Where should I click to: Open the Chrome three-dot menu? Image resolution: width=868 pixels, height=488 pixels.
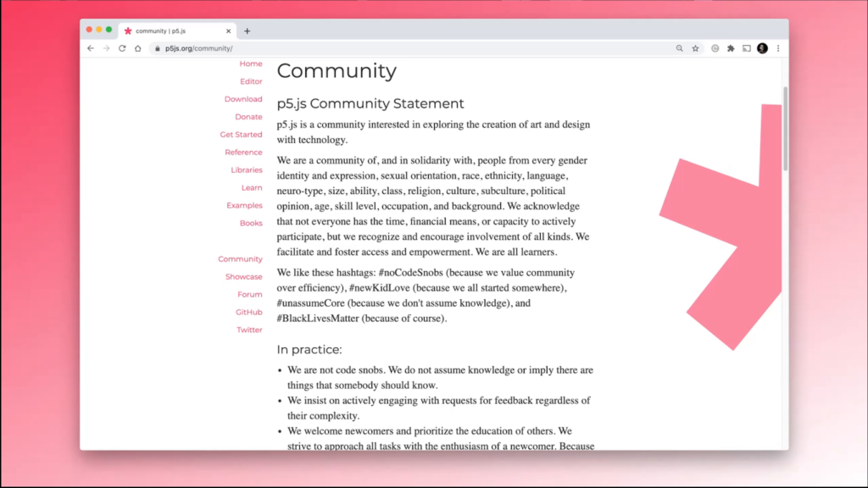(778, 48)
